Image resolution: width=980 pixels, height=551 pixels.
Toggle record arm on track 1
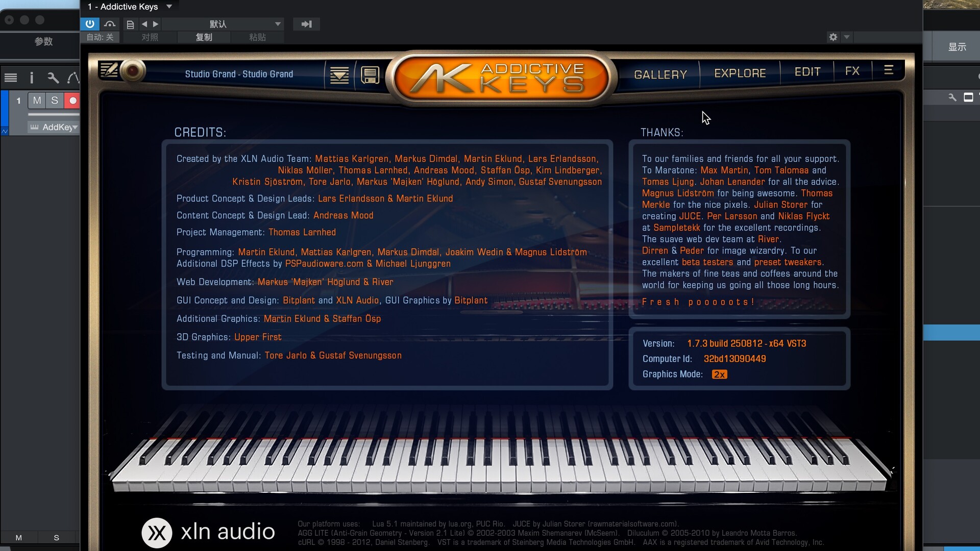coord(72,101)
